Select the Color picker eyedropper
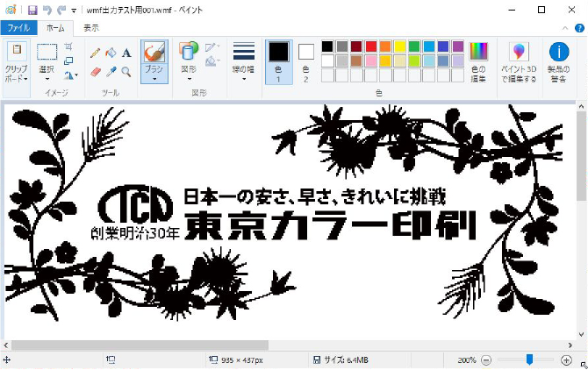This screenshot has height=370, width=588. pos(111,72)
